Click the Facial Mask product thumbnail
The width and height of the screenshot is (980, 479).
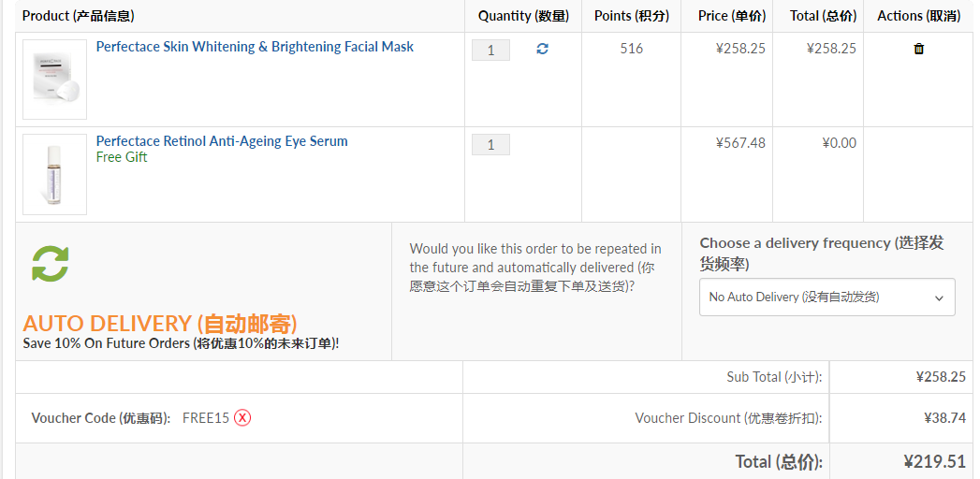point(55,80)
